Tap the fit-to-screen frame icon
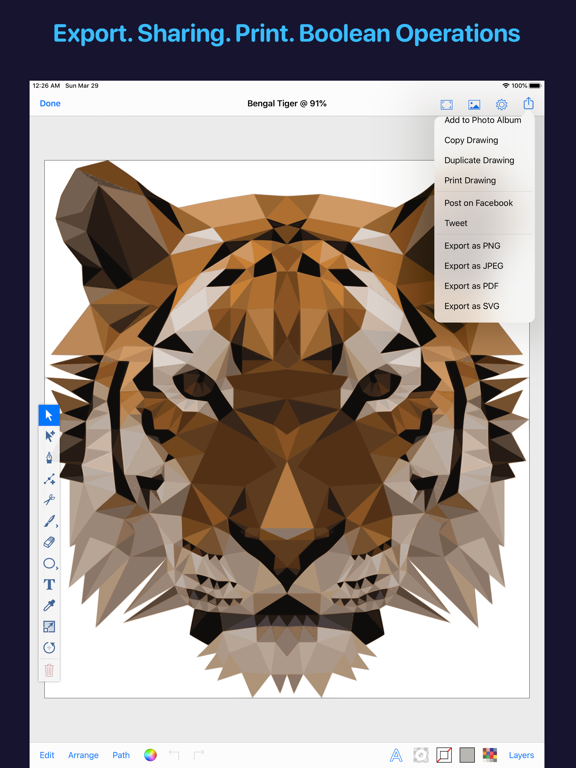Screen dimensions: 576x768 447,104
